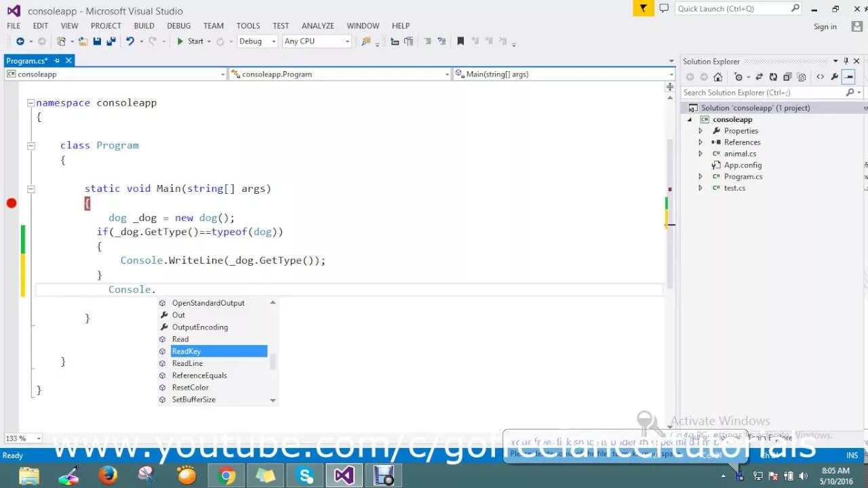The height and width of the screenshot is (488, 868).
Task: Save the current file with Save icon
Action: 97,41
